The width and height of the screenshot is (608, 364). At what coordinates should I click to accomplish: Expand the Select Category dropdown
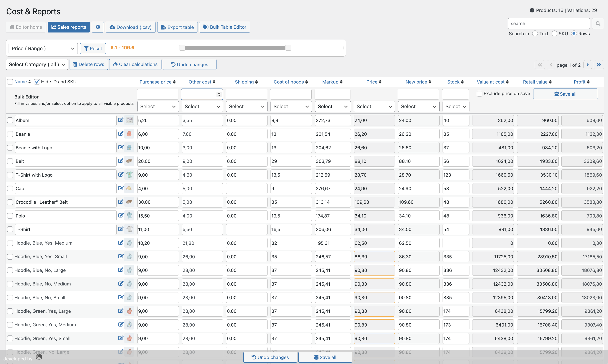click(x=37, y=64)
